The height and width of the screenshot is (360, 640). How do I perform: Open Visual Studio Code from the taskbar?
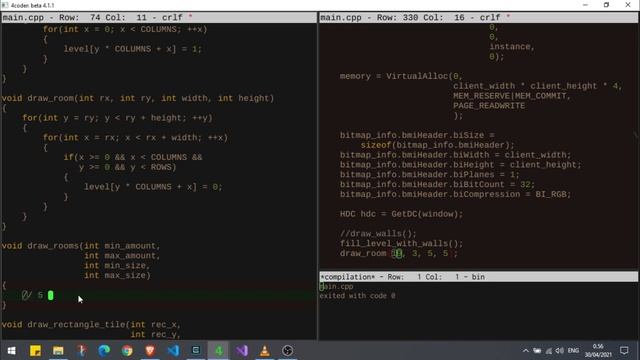[173, 351]
